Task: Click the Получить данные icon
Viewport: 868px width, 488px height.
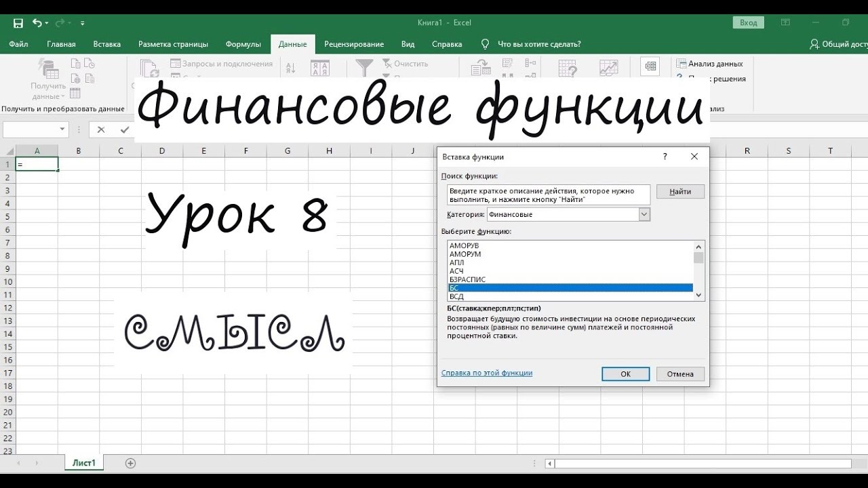Action: pyautogui.click(x=48, y=69)
